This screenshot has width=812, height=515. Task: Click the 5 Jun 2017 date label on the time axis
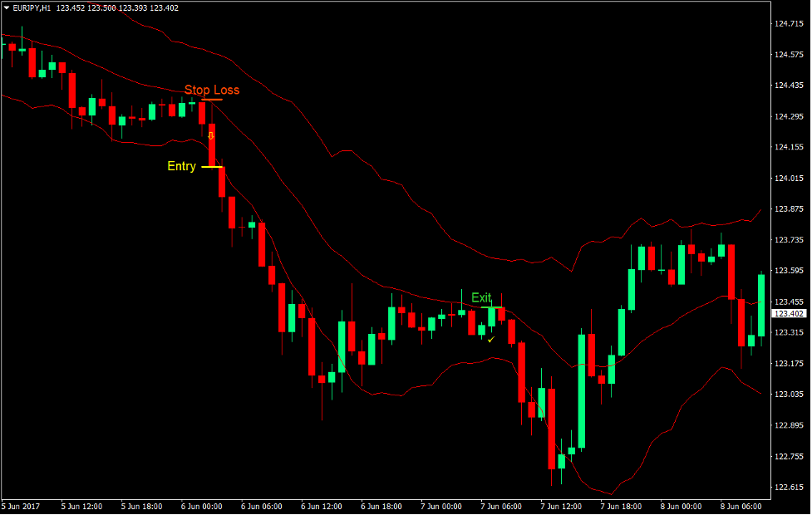(22, 505)
